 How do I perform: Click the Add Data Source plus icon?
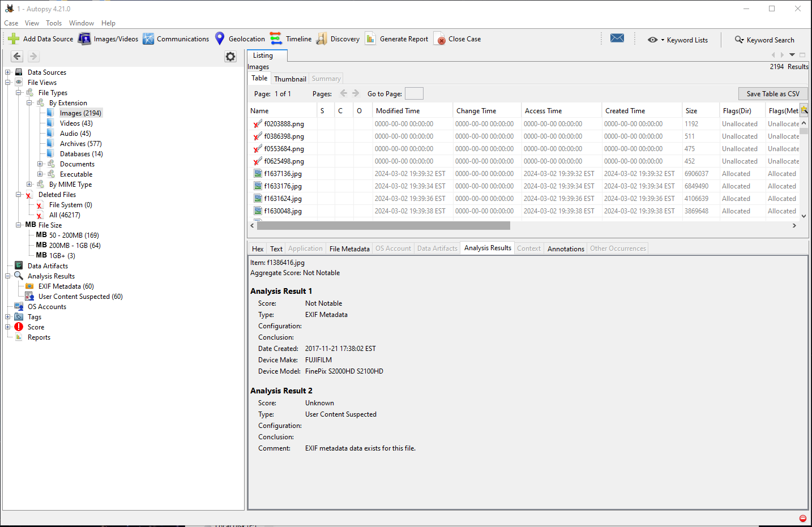[14, 38]
